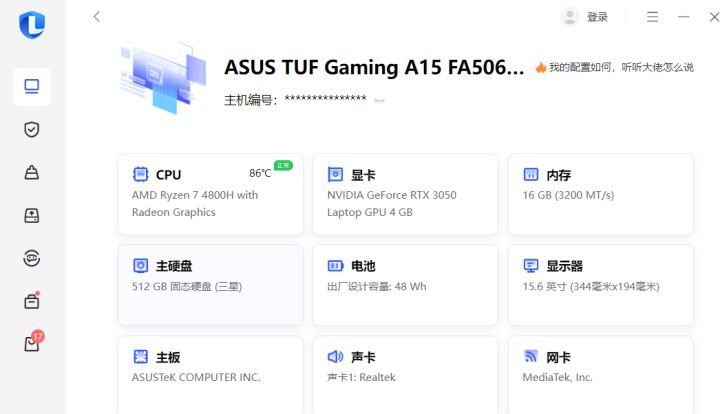720x414 pixels.
Task: Click the 显卡 graphics card icon
Action: click(x=335, y=174)
